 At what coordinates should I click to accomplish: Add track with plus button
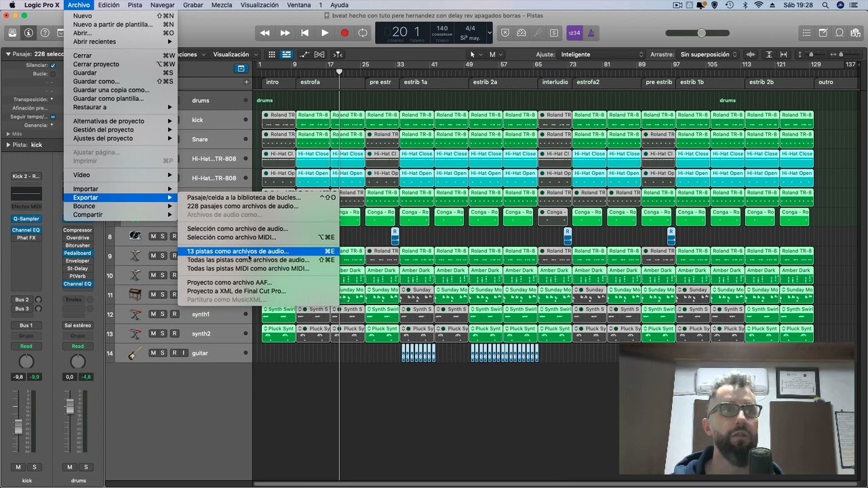246,82
